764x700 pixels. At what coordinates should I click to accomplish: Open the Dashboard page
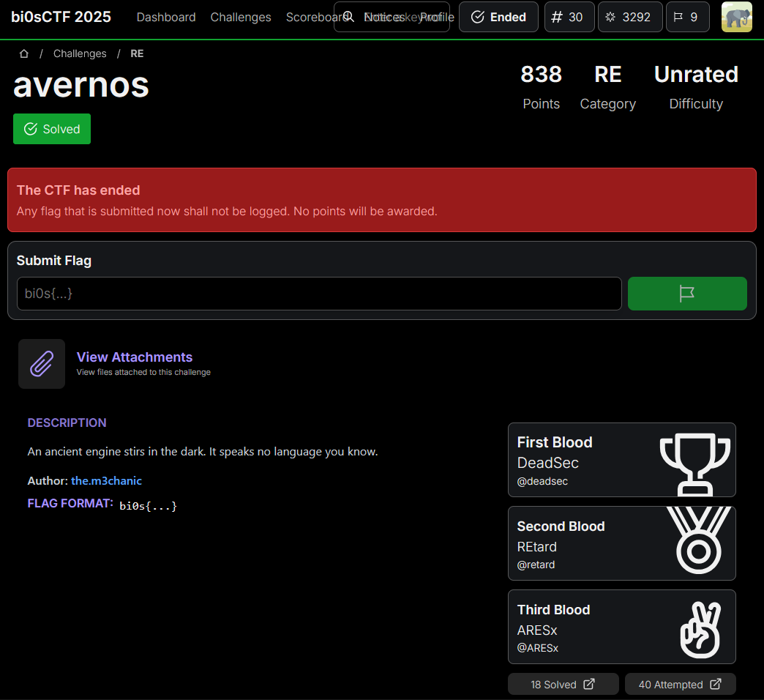point(165,17)
